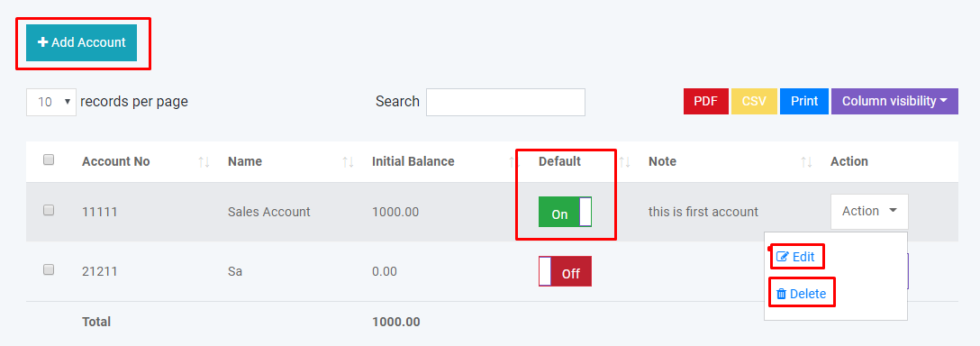Click the yellow CSV export button

(x=755, y=101)
